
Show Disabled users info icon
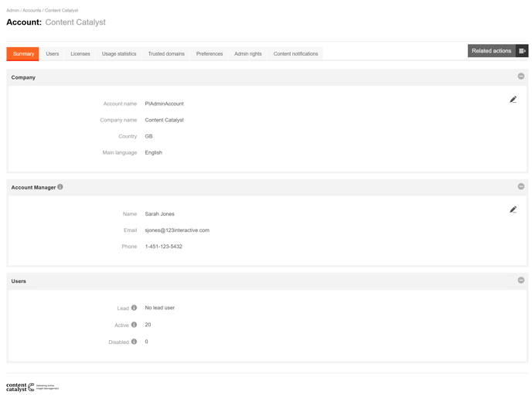pyautogui.click(x=134, y=342)
